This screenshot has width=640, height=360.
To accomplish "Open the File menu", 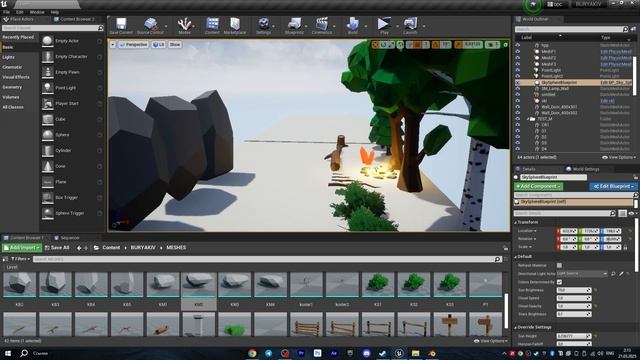I will (x=7, y=12).
